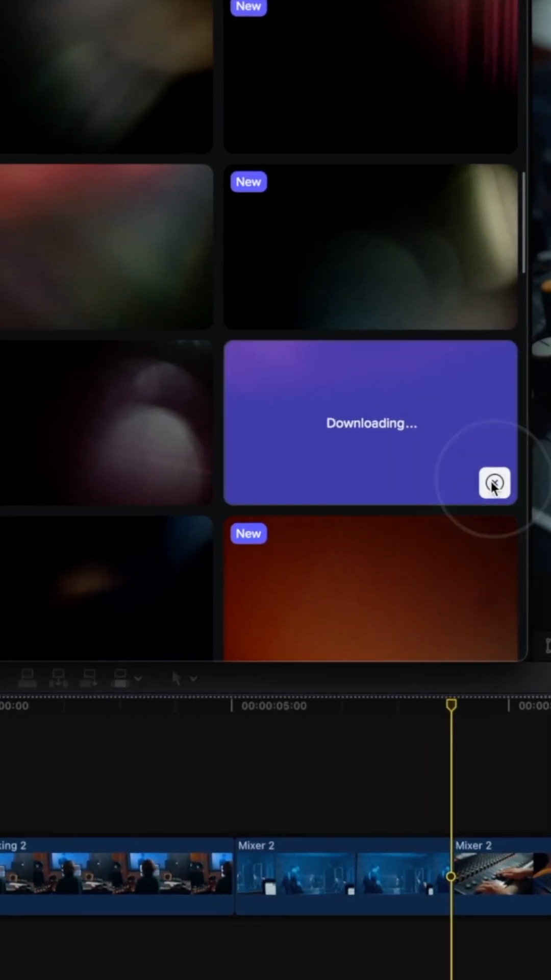551x980 pixels.
Task: Click the plugin panel vertical scrollbar
Action: 523,223
